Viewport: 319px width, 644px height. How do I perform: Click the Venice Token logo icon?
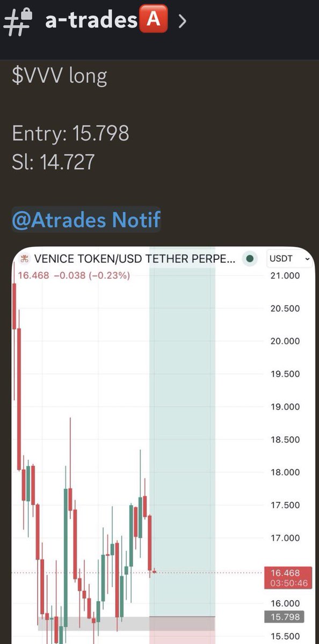coord(25,259)
